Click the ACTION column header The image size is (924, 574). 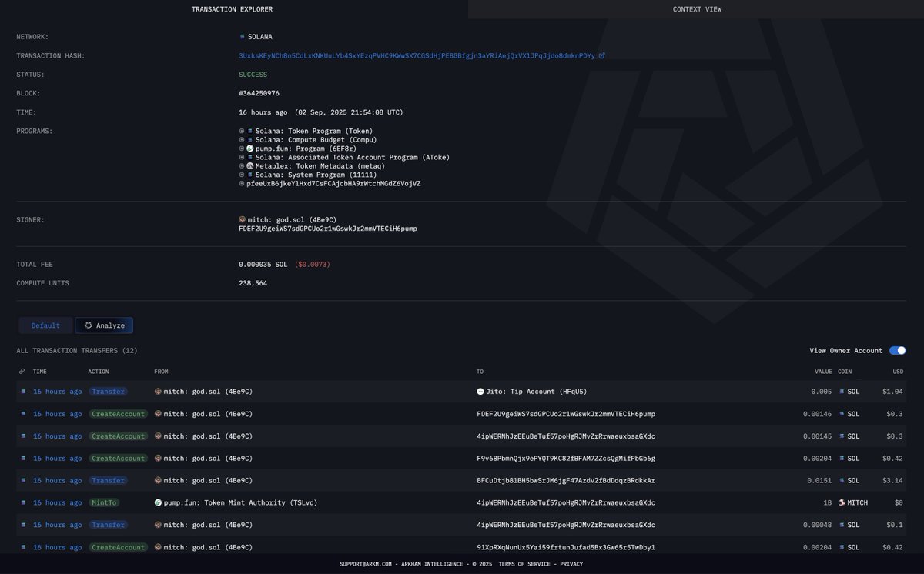99,372
